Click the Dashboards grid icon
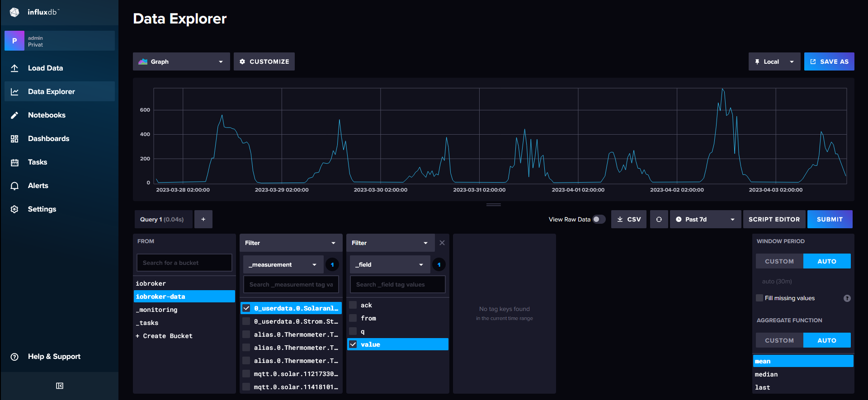The height and width of the screenshot is (400, 868). pos(14,138)
